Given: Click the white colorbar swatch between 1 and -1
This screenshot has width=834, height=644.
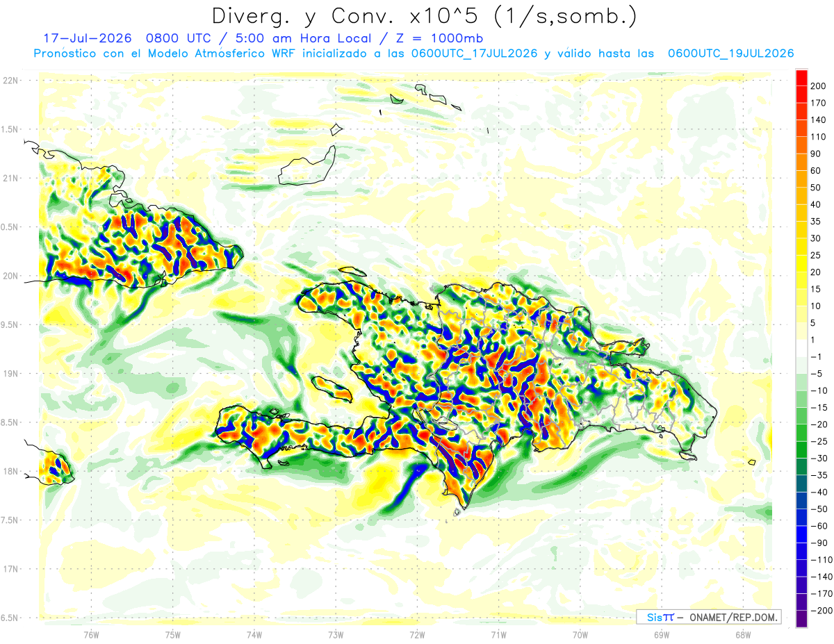Looking at the screenshot, I should tap(801, 347).
